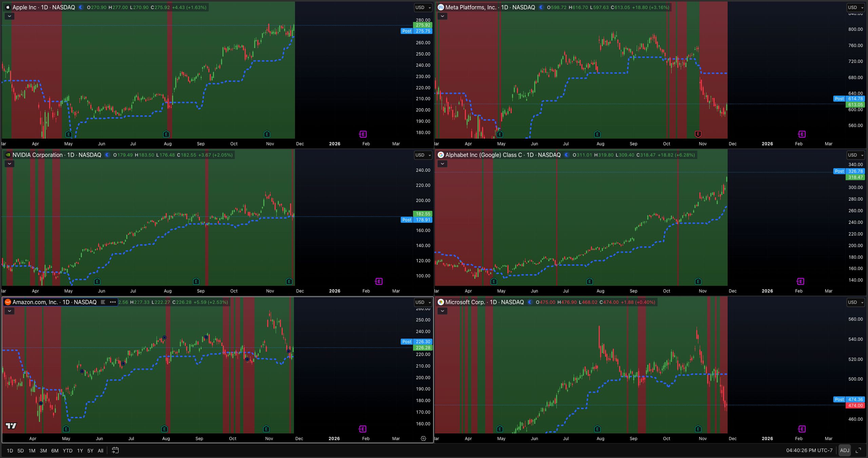The image size is (868, 458).
Task: Click the flag icon beside the Amazon.com title
Action: pos(103,302)
